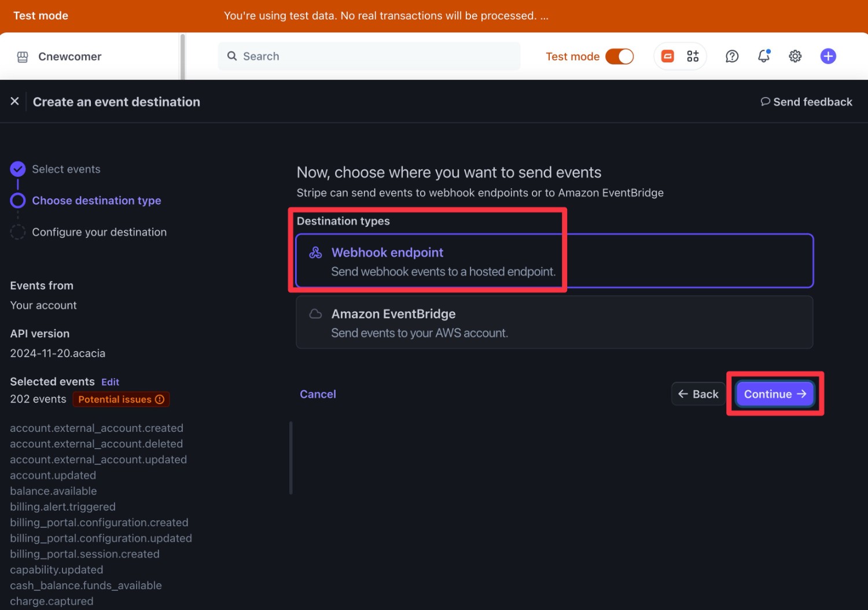Click the charge.captured event
Screen dimensions: 868x610
[x=52, y=601]
